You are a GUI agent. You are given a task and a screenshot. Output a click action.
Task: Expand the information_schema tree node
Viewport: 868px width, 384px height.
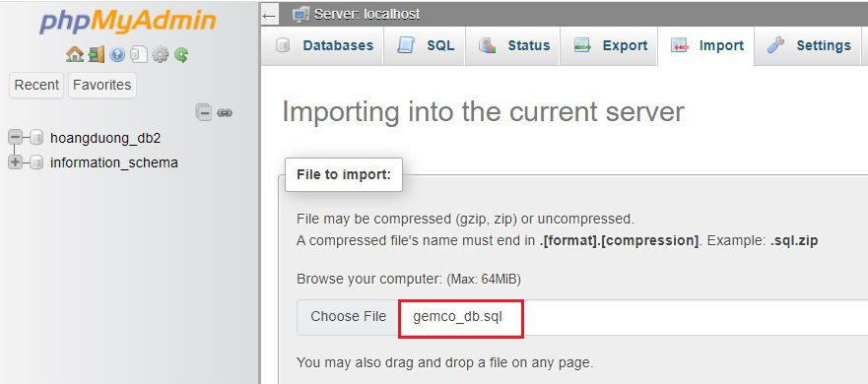(x=16, y=162)
